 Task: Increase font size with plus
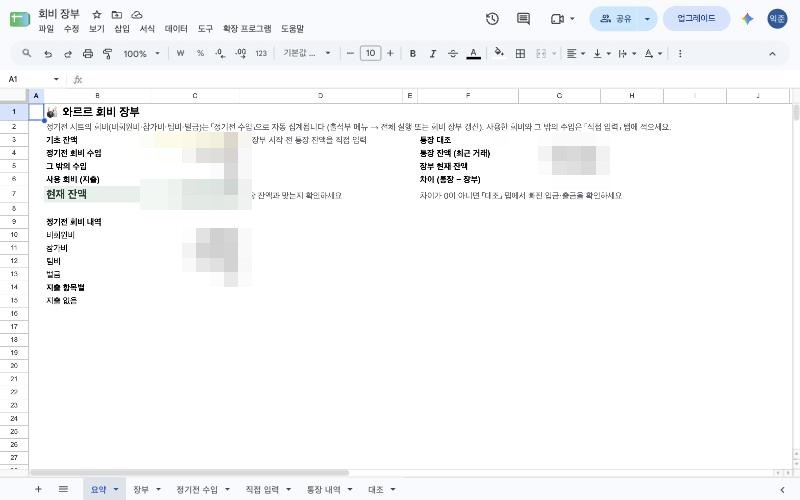tap(390, 53)
